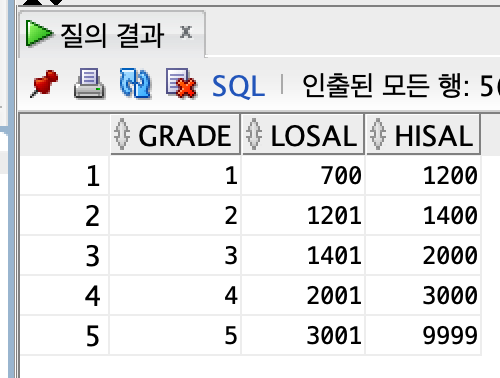The width and height of the screenshot is (500, 378).
Task: Click the red pushpin freeze content icon
Action: click(x=44, y=84)
